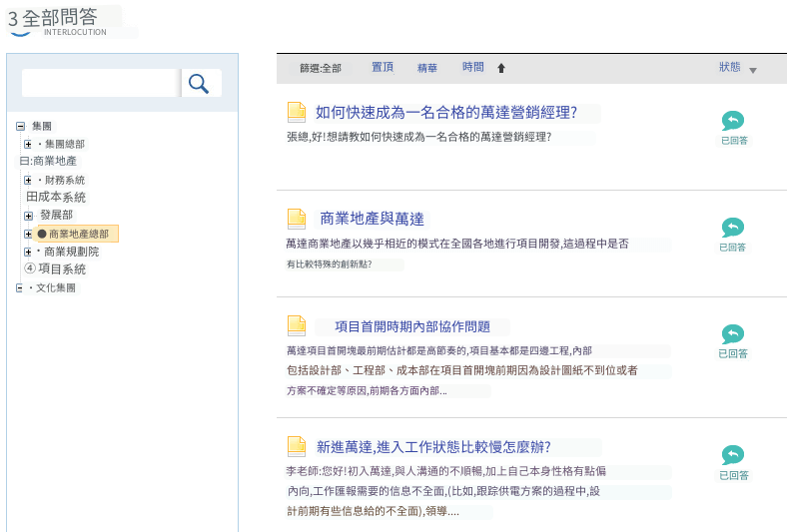Click note icon beside 新進萬達 question
This screenshot has height=532, width=787.
pos(297,446)
